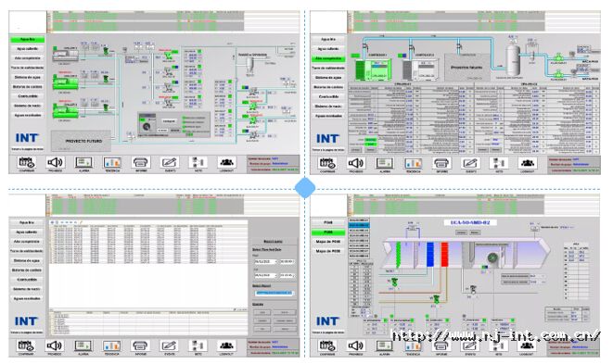Expand the highlighted Select Report combo box
The image size is (613, 364).
(x=275, y=293)
